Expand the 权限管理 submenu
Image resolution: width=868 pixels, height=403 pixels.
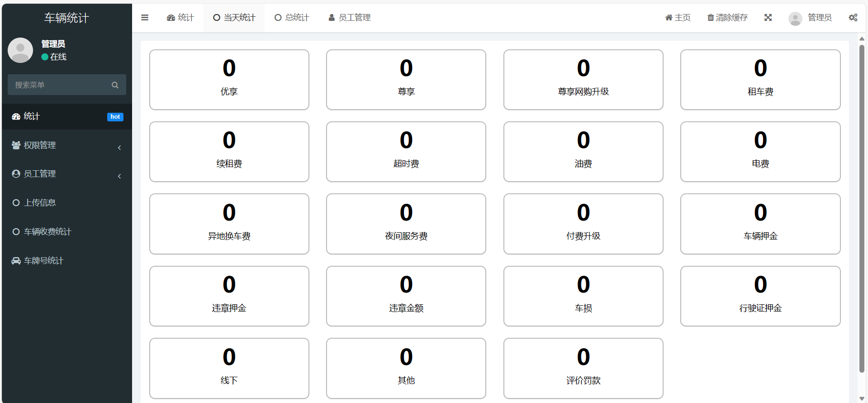pyautogui.click(x=66, y=145)
